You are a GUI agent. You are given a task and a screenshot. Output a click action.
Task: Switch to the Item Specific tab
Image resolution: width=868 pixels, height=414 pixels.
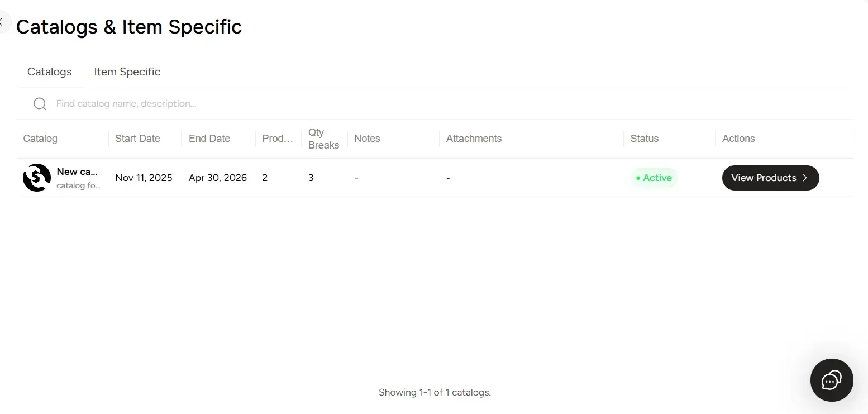127,72
